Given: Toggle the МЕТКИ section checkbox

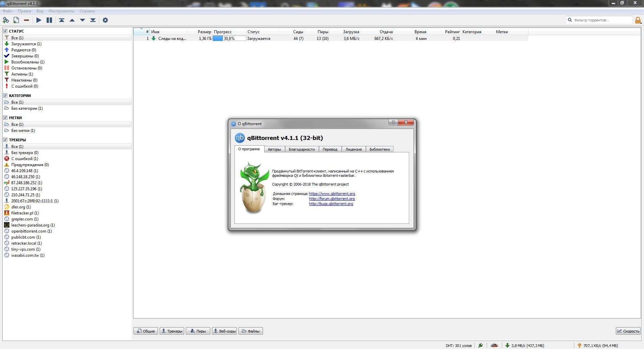Looking at the screenshot, I should [5, 117].
